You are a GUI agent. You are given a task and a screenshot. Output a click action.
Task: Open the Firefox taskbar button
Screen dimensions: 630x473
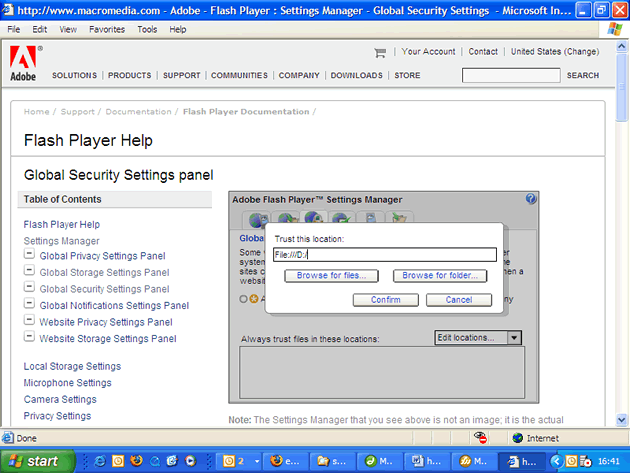(x=285, y=461)
